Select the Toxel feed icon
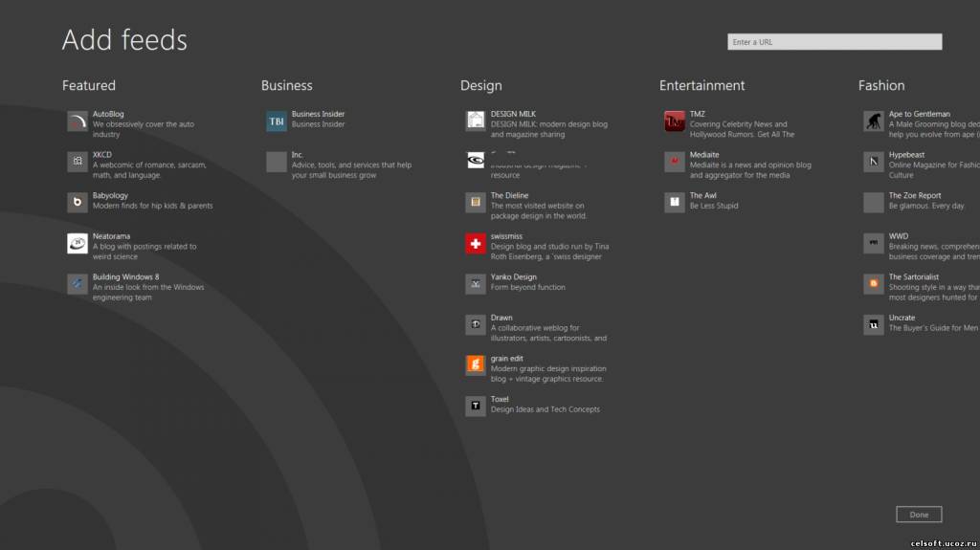Viewport: 980px width, 550px height. click(x=476, y=407)
